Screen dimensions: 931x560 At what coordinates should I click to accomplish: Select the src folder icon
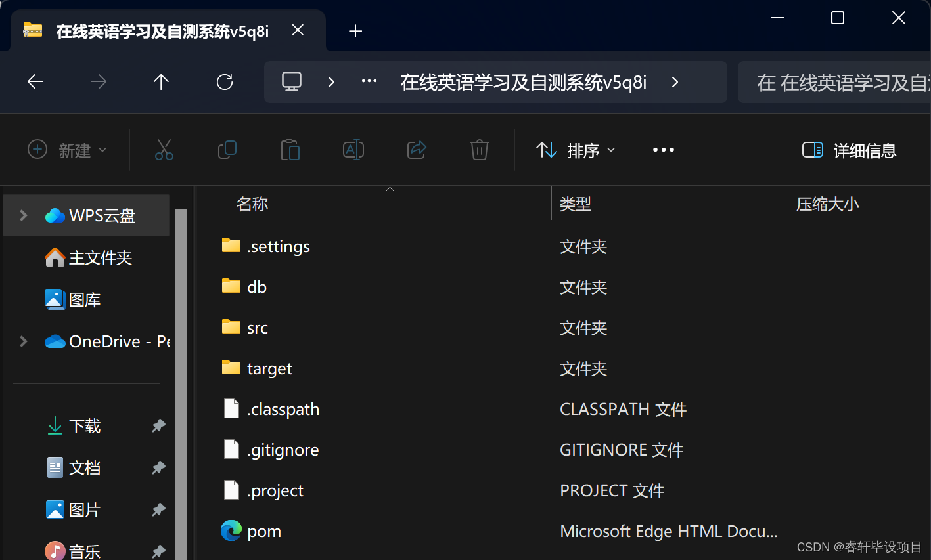coord(231,327)
